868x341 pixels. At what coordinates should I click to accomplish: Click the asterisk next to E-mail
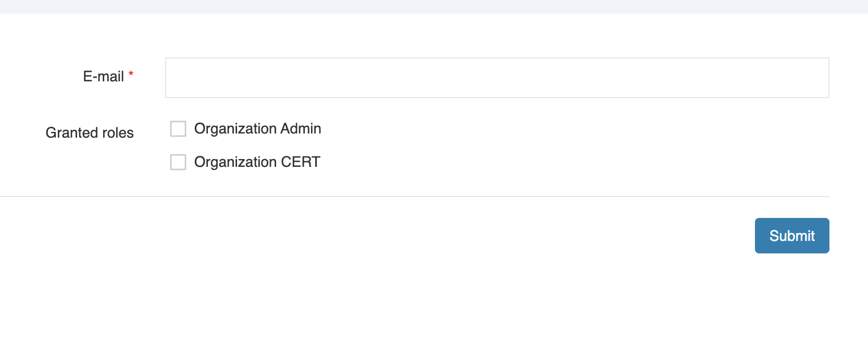[x=131, y=74]
